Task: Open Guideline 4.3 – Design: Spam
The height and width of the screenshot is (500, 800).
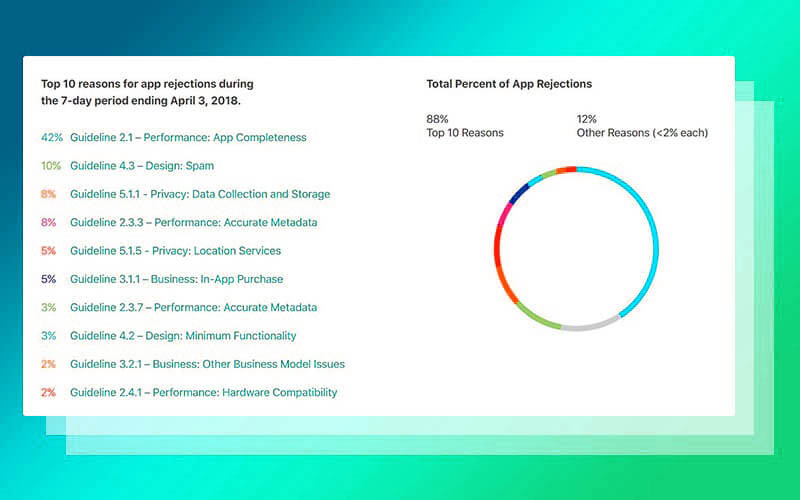Action: coord(142,166)
